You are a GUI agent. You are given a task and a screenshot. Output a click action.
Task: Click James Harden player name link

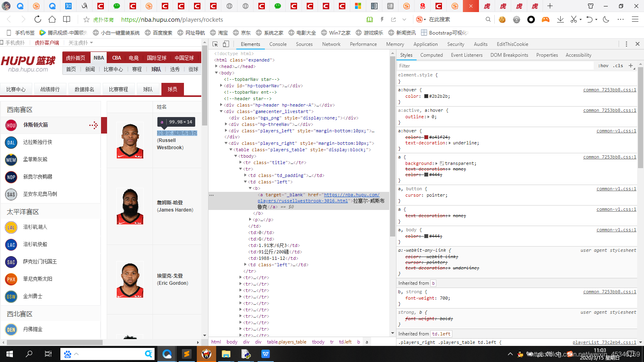coord(175,206)
